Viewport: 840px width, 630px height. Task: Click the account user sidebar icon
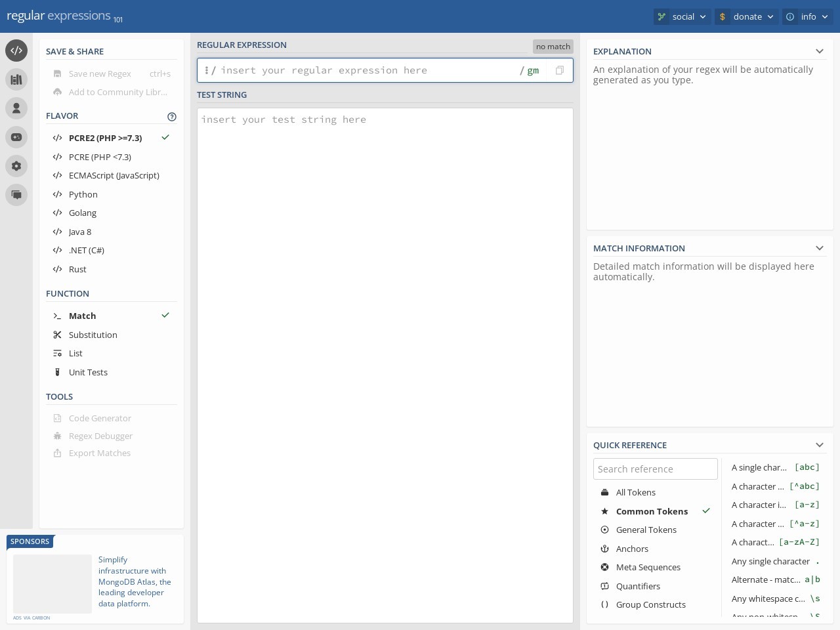click(x=16, y=108)
